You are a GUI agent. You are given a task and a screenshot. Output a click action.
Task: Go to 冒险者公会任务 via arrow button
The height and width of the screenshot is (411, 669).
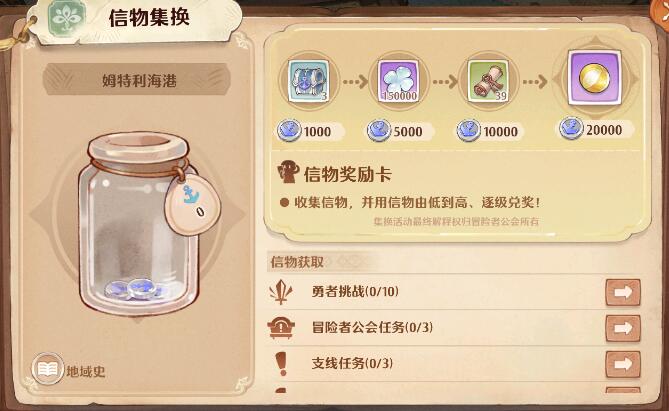[x=623, y=328]
